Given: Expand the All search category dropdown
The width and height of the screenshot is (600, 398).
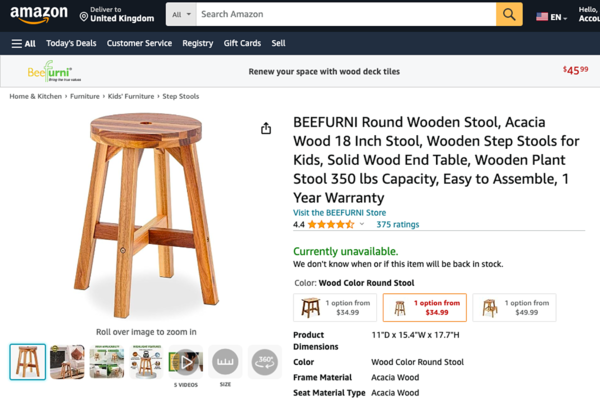Looking at the screenshot, I should (x=181, y=15).
